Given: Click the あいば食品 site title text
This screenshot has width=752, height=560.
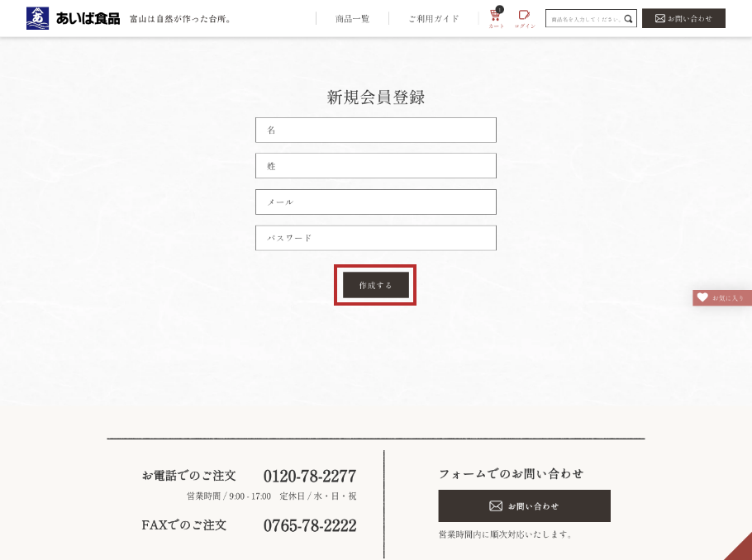Looking at the screenshot, I should tap(88, 18).
